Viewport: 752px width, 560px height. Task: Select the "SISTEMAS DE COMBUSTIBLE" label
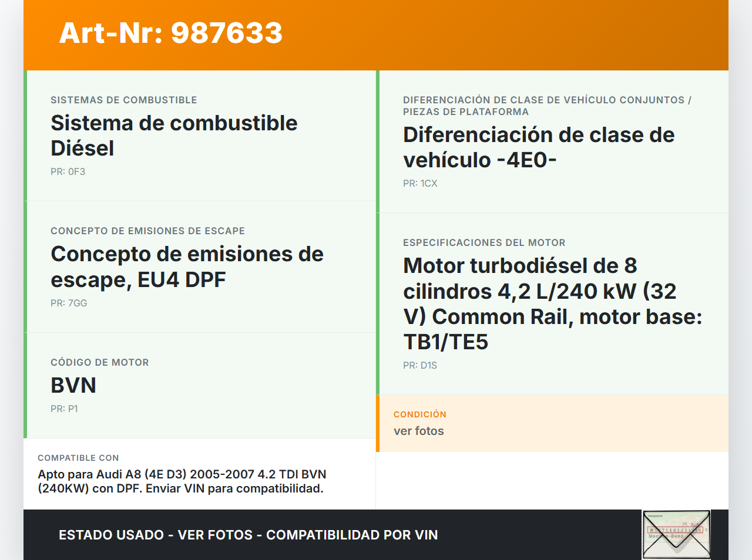(124, 100)
